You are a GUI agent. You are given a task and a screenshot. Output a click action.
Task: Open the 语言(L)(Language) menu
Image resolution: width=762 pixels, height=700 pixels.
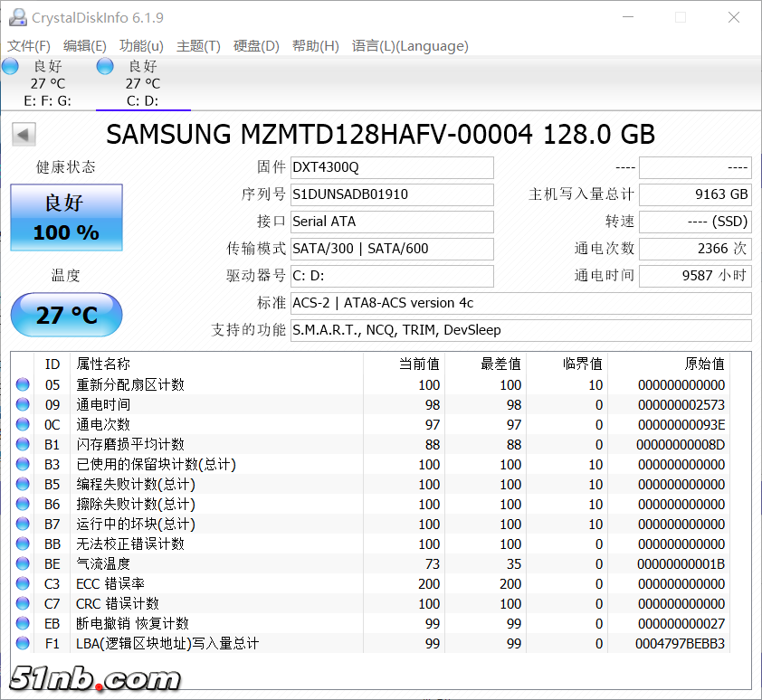click(x=409, y=46)
